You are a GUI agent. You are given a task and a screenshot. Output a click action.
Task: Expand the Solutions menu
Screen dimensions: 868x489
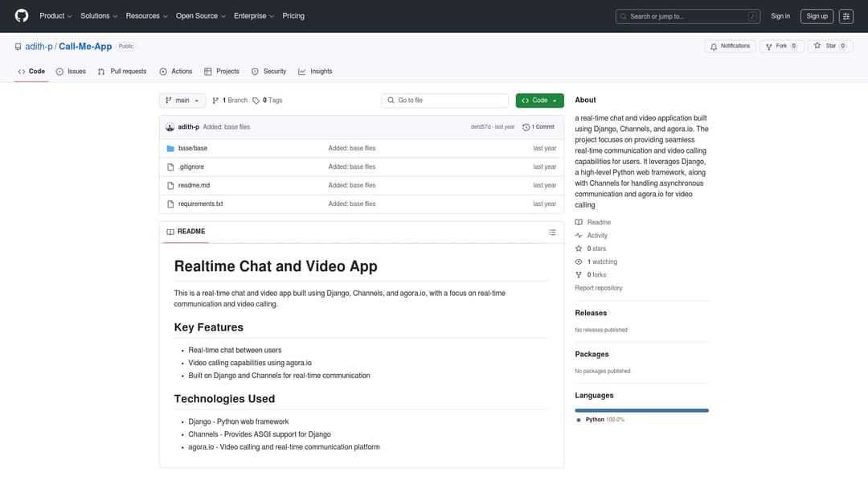[x=99, y=16]
